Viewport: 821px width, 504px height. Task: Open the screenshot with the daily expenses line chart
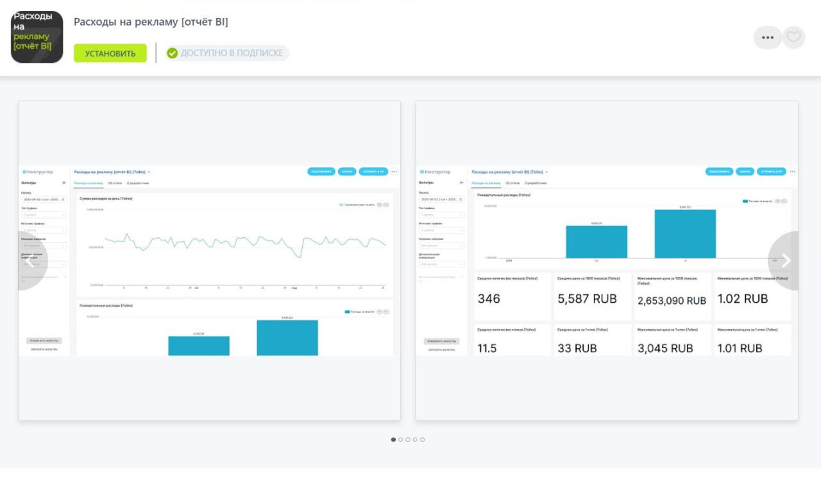coord(209,261)
